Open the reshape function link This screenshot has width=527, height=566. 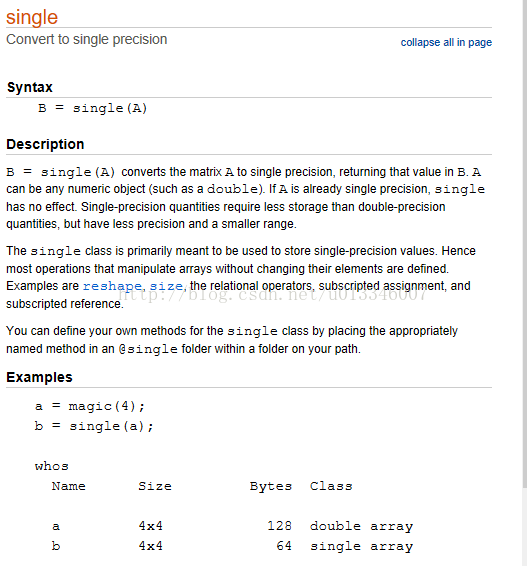[x=112, y=286]
